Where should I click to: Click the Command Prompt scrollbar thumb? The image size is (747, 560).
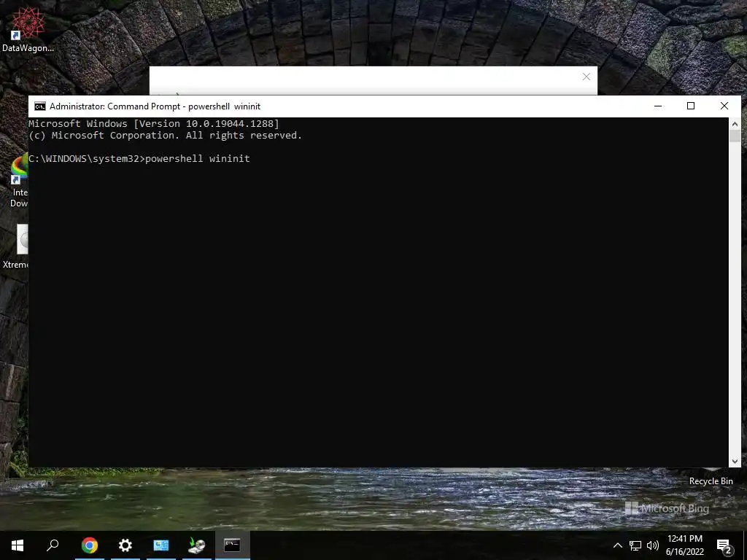735,136
